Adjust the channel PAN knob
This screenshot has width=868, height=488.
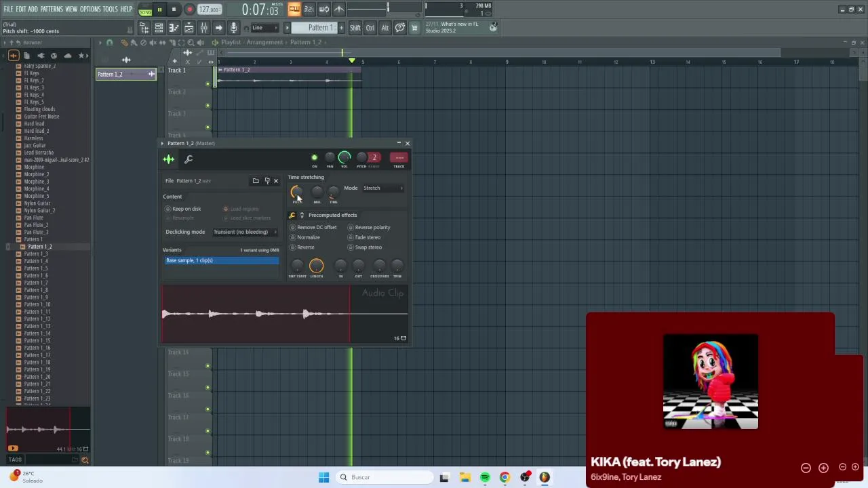(x=330, y=158)
